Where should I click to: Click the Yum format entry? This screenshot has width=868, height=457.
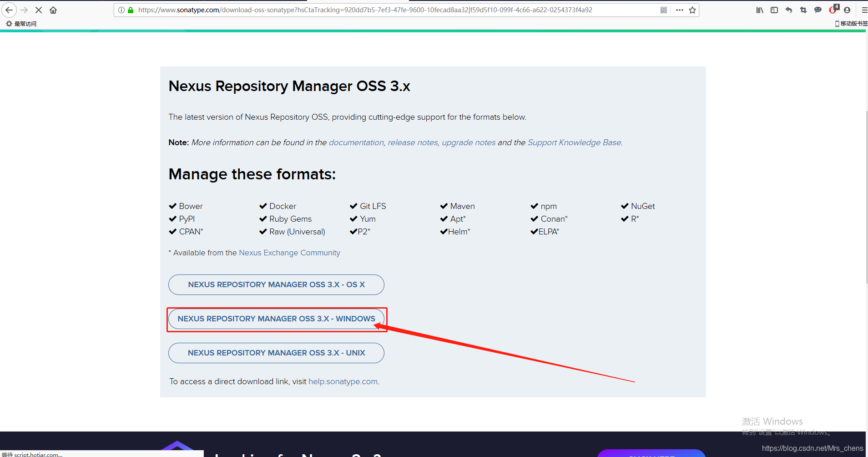pos(363,219)
